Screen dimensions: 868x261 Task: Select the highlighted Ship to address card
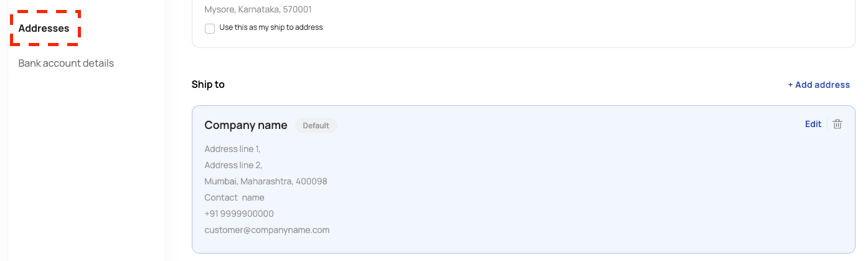[x=523, y=187]
